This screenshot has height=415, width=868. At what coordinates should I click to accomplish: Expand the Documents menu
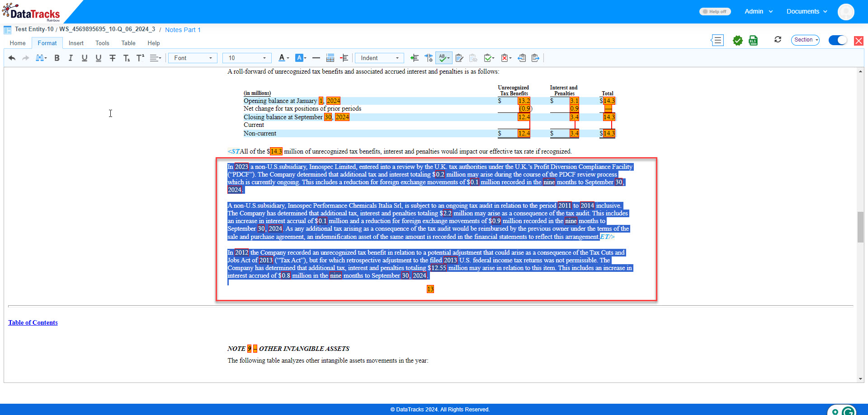(807, 11)
